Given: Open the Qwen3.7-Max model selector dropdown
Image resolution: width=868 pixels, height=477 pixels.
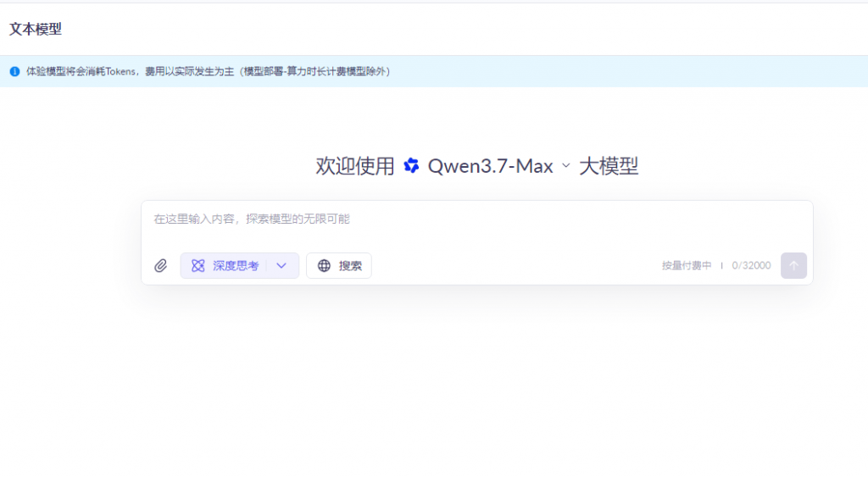Looking at the screenshot, I should pos(498,166).
